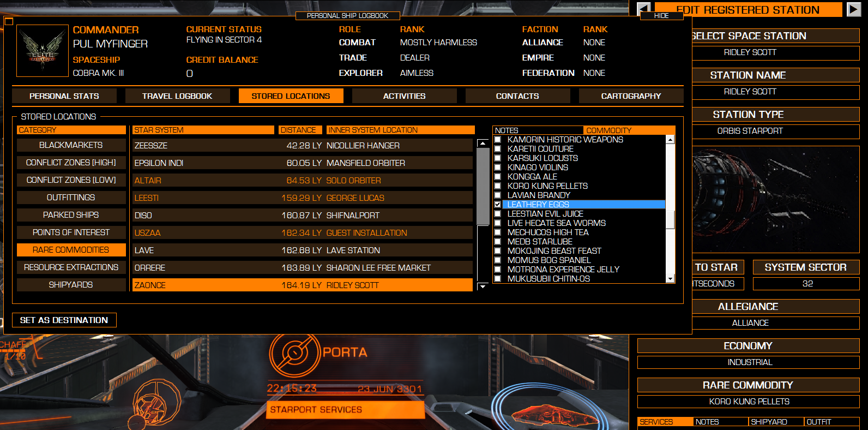Select the Zeessze star system row
Screen dimensions: 868x430
coord(303,146)
